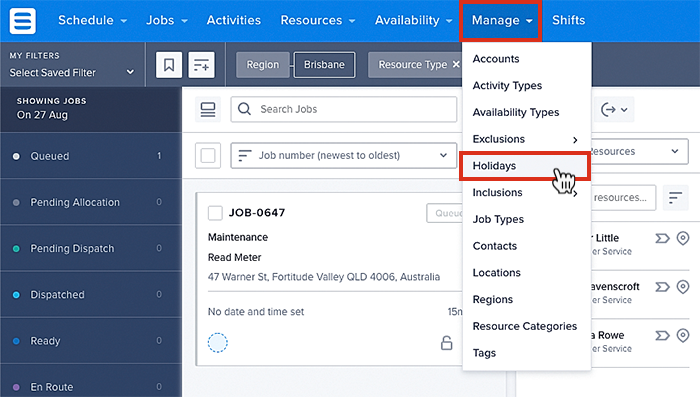
Task: Expand the Exclusions submenu
Action: (525, 139)
